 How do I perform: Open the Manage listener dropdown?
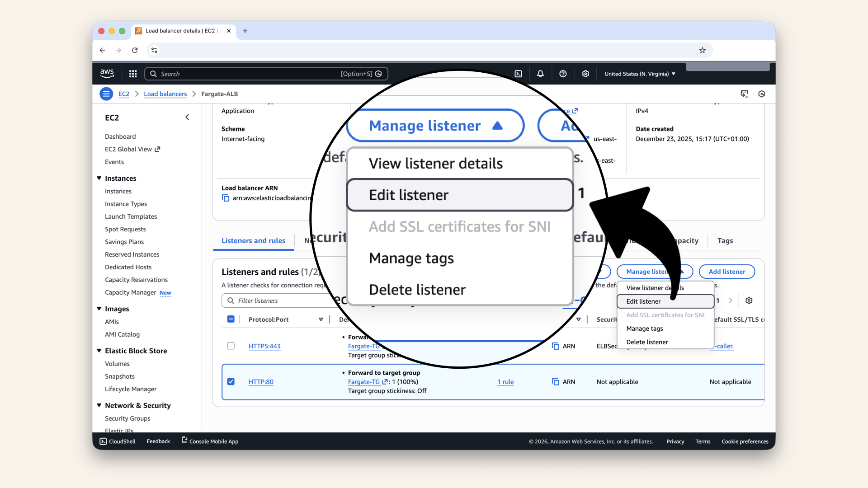[x=655, y=272]
